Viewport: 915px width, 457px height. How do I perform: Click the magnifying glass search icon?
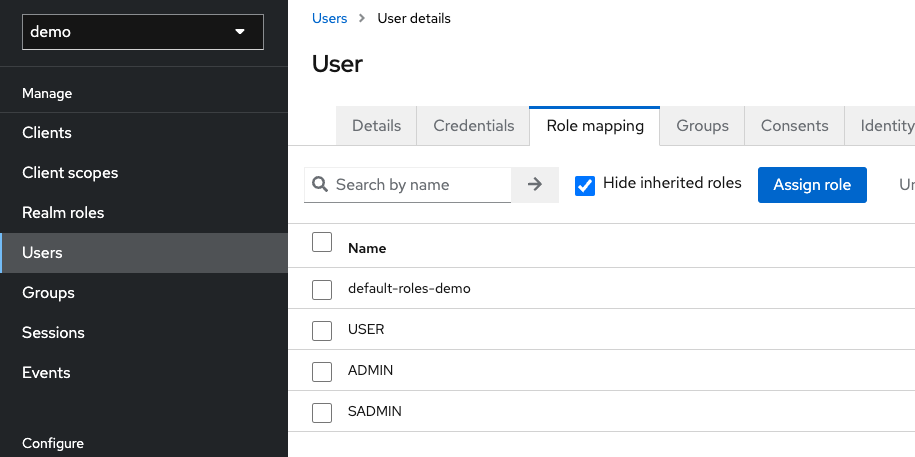pos(320,185)
